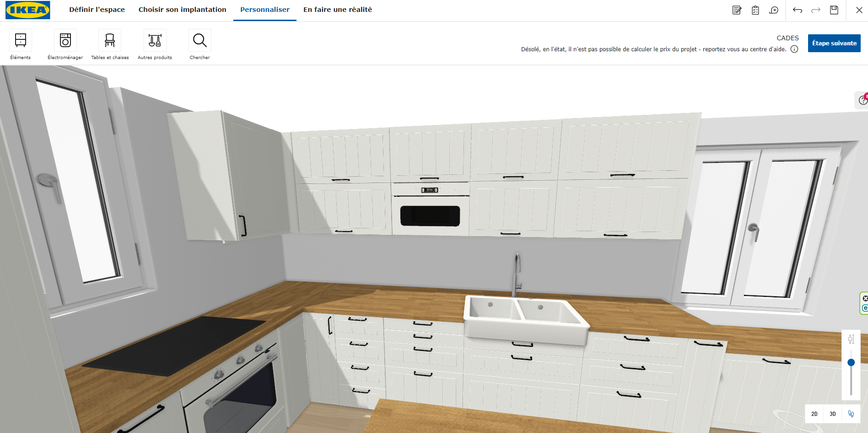Open the Éléments cabinet catalog
The image size is (868, 433).
coord(21,44)
